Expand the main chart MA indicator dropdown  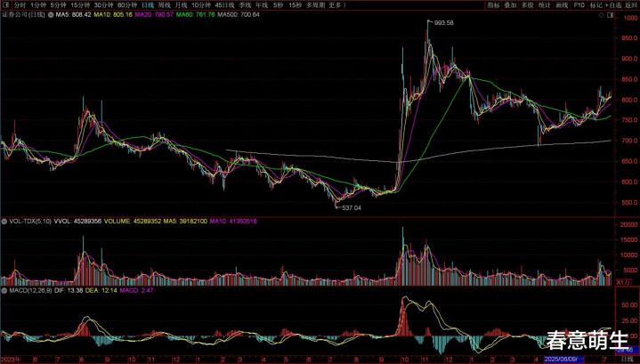51,15
